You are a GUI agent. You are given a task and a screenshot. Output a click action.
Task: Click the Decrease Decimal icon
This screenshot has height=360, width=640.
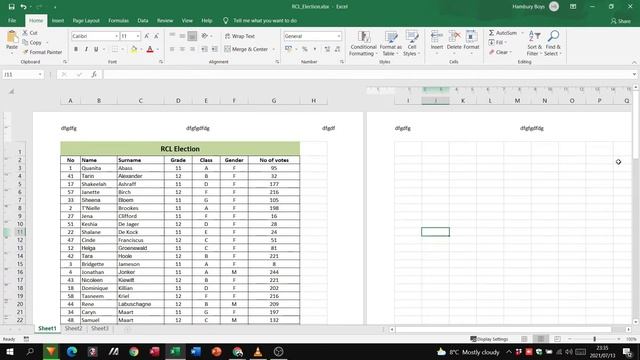pos(337,49)
